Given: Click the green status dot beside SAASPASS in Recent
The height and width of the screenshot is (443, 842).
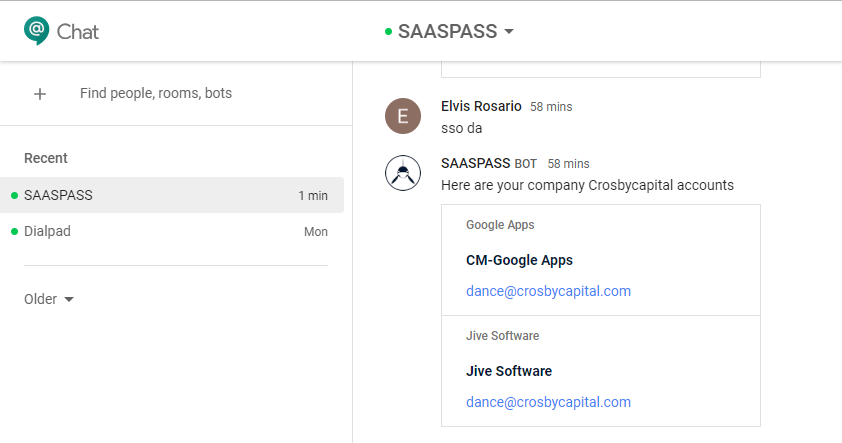Looking at the screenshot, I should 14,196.
